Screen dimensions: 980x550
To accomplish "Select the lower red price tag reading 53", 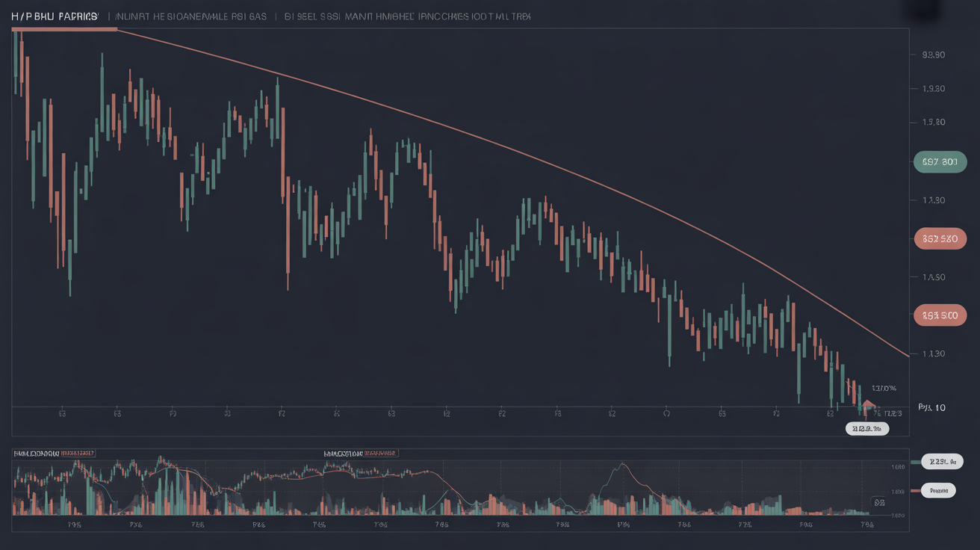I will coord(940,315).
